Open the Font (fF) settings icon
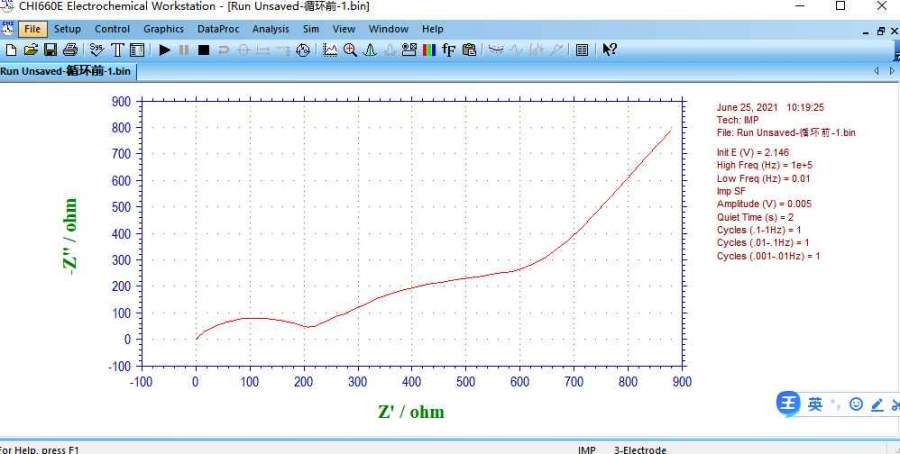 (x=449, y=49)
